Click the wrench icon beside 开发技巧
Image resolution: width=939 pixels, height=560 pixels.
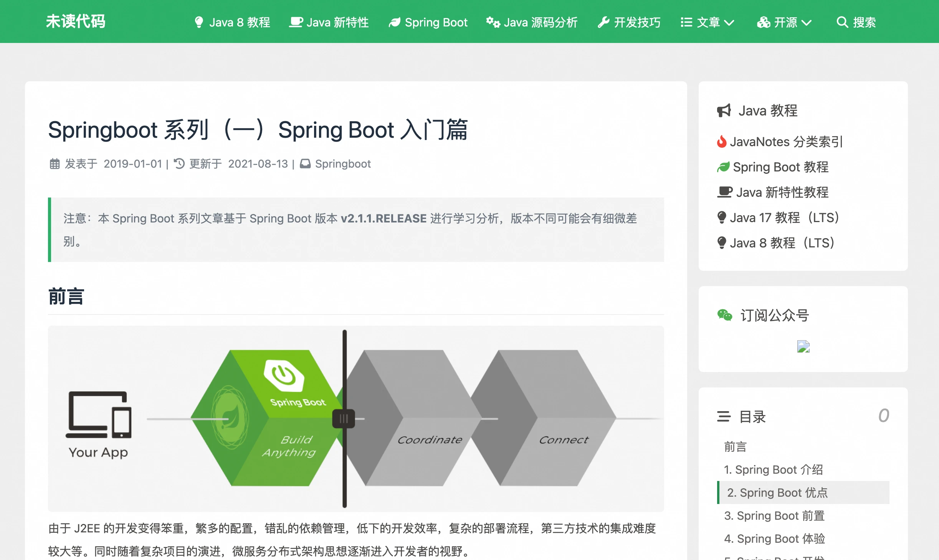pos(603,22)
